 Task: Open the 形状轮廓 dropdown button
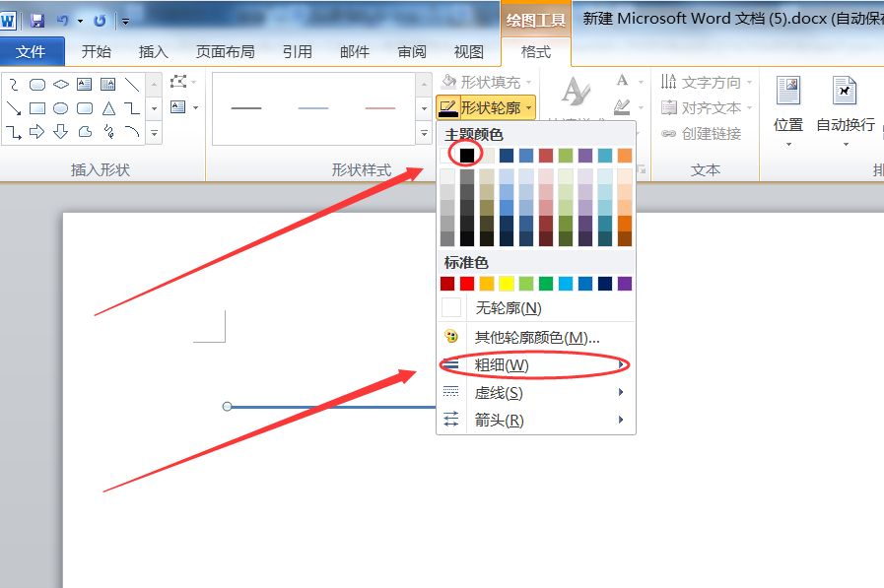coord(487,107)
